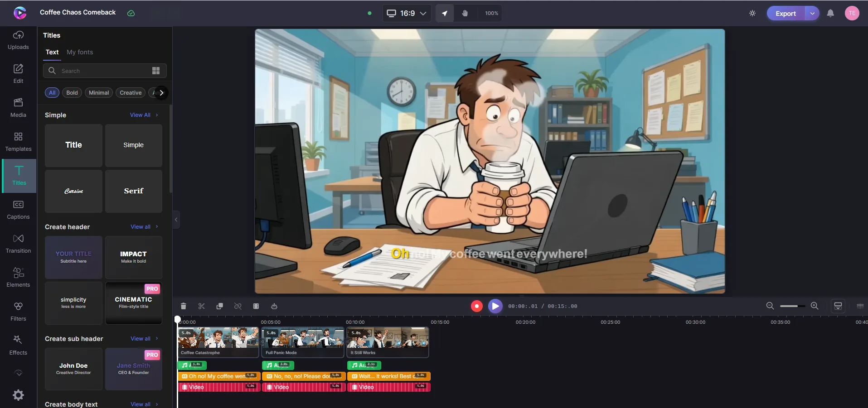Open the 16:9 aspect ratio dropdown

pyautogui.click(x=407, y=13)
